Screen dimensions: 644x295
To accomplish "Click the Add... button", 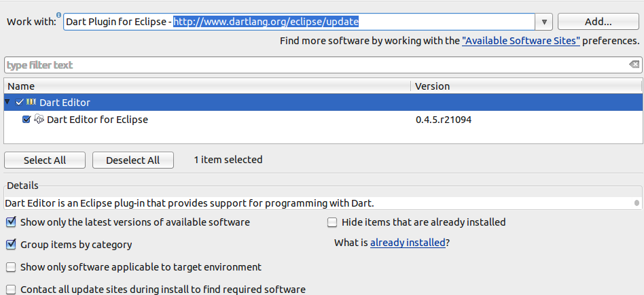I will [x=598, y=22].
